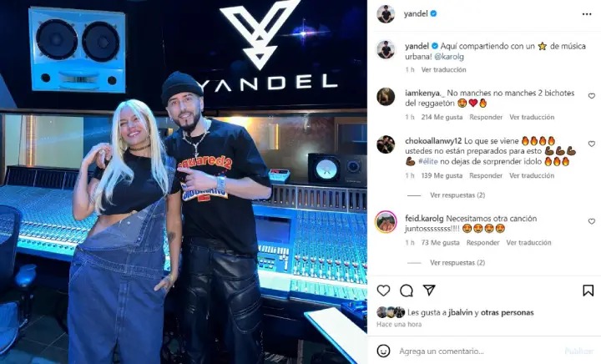The height and width of the screenshot is (364, 601).
Task: Open jbalvin's profile from likes
Action: click(x=460, y=312)
